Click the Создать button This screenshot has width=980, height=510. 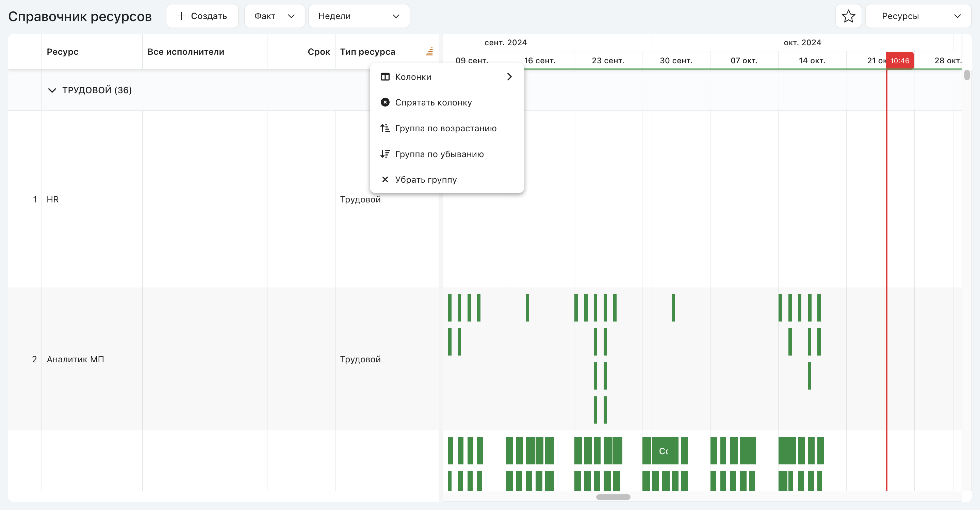click(x=202, y=16)
